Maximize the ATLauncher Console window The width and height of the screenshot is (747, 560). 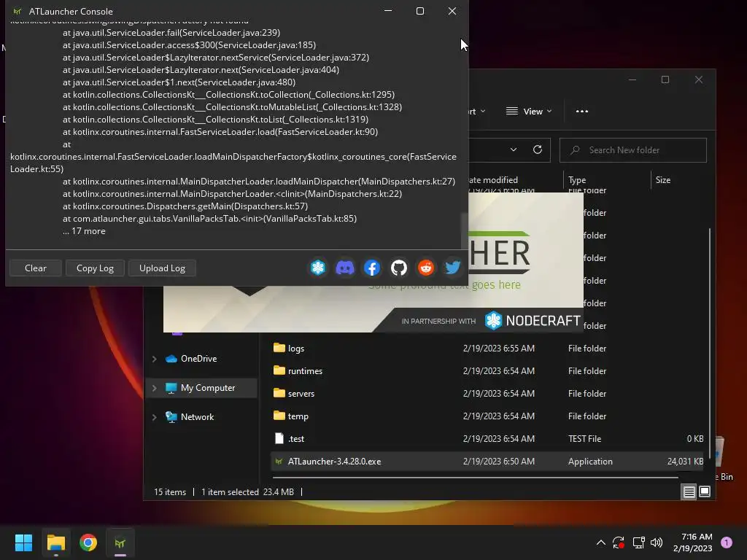point(419,11)
